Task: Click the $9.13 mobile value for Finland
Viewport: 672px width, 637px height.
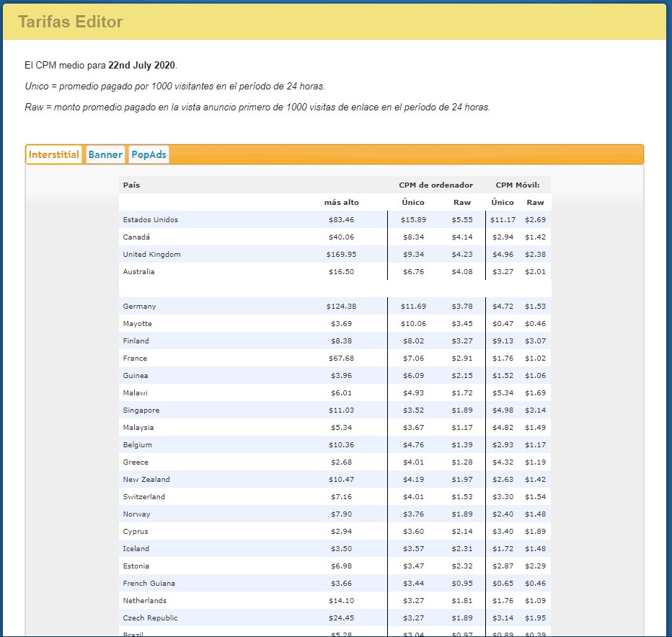Action: click(503, 341)
